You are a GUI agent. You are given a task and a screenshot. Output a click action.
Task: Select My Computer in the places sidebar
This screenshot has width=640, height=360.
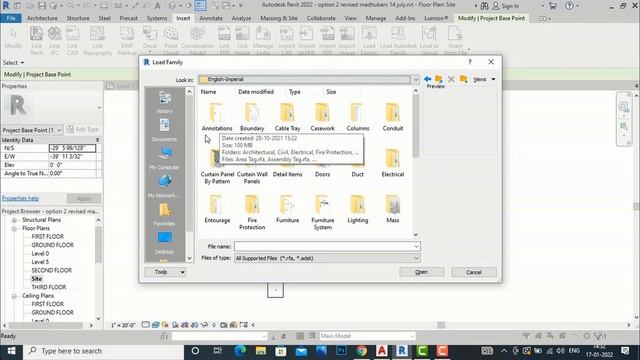(164, 158)
